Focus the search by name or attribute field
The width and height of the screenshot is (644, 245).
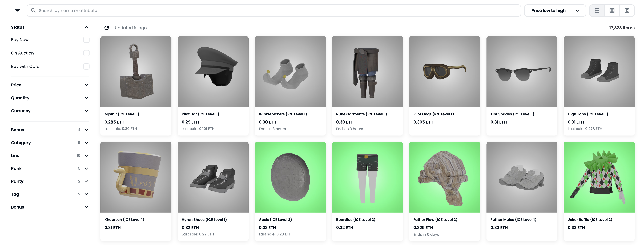[274, 10]
